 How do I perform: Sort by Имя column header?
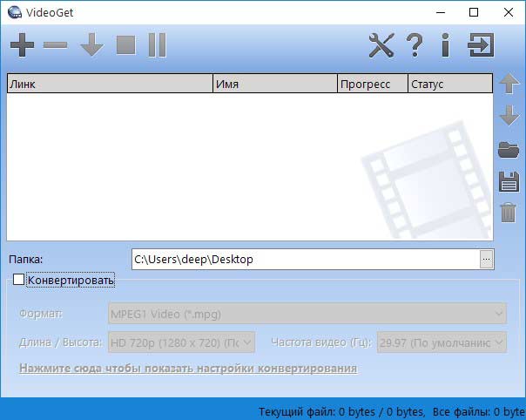(275, 84)
